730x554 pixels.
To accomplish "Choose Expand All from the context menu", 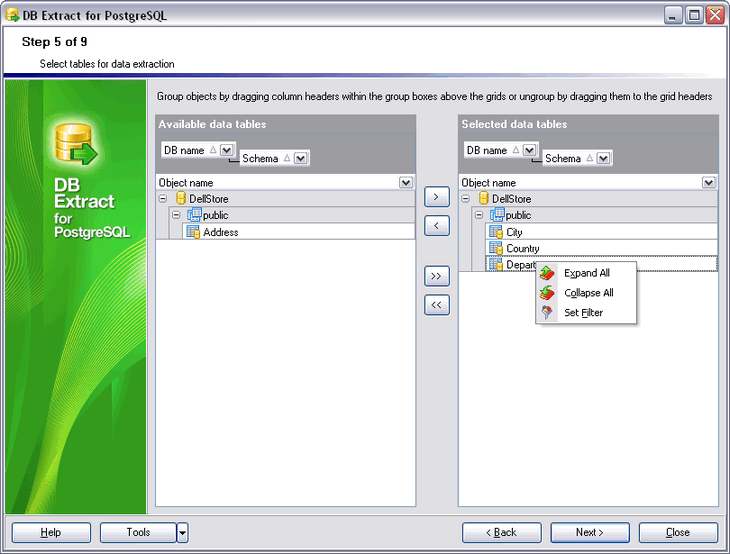I will [586, 273].
